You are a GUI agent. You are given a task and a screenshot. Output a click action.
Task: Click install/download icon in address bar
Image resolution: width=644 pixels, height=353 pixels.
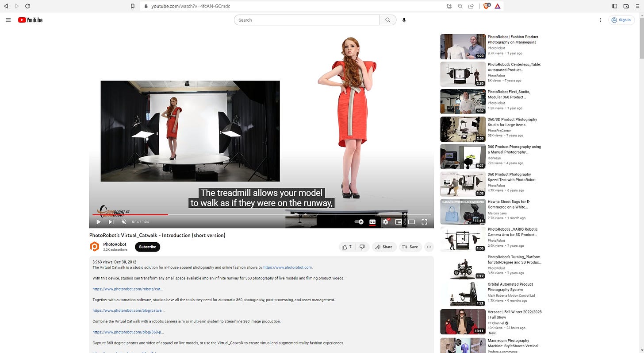click(449, 6)
